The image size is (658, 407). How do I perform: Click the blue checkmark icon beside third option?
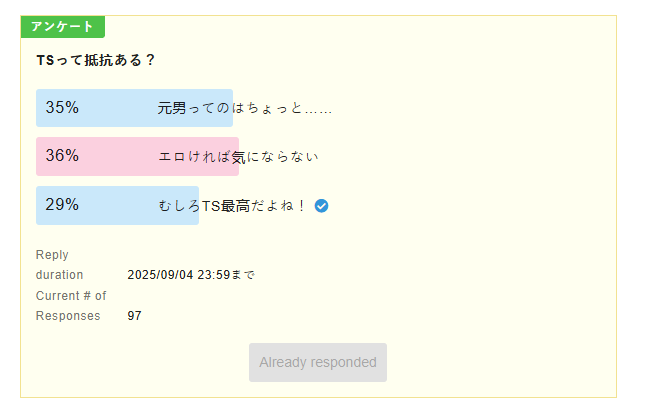321,206
